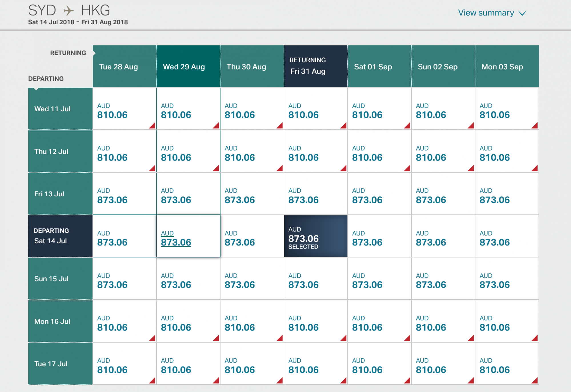Select the Wed 29 Aug returning column header
The height and width of the screenshot is (392, 571).
(x=188, y=66)
